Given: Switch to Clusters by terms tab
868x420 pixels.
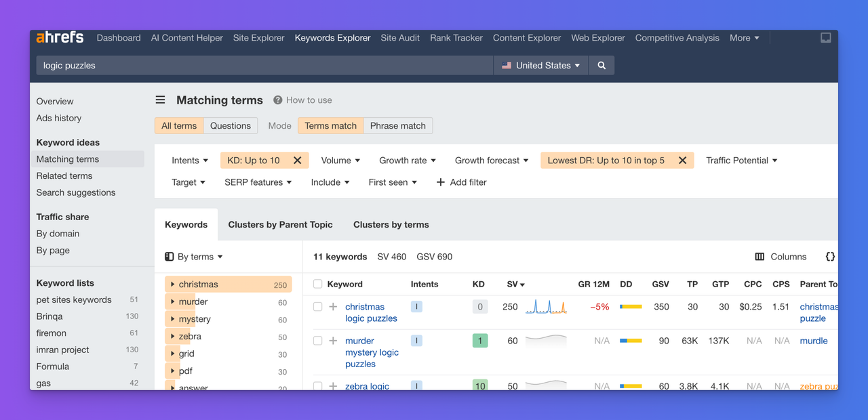Looking at the screenshot, I should [391, 225].
